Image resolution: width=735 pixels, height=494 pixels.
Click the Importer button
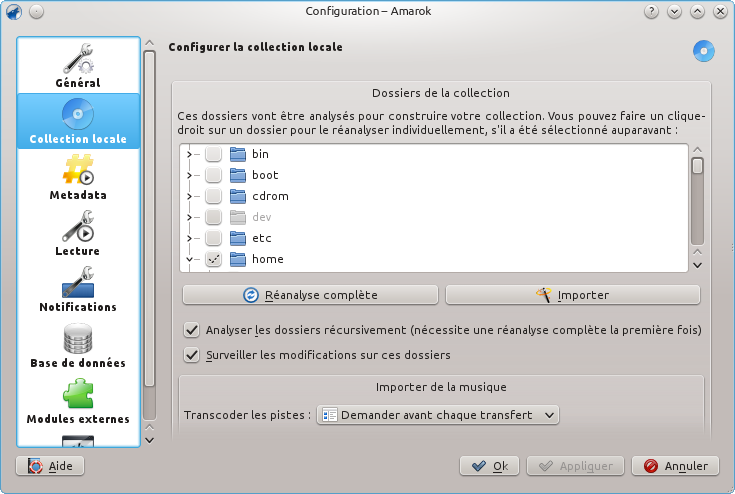click(x=572, y=295)
